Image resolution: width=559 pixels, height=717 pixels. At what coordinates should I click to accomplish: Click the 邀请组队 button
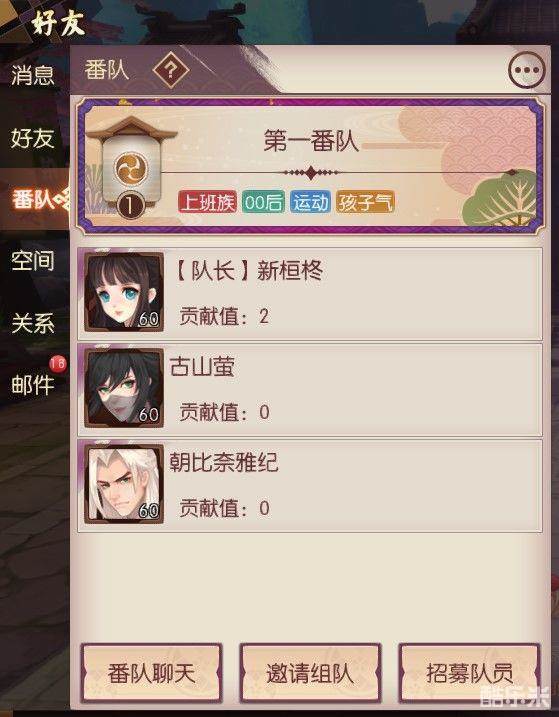(310, 673)
